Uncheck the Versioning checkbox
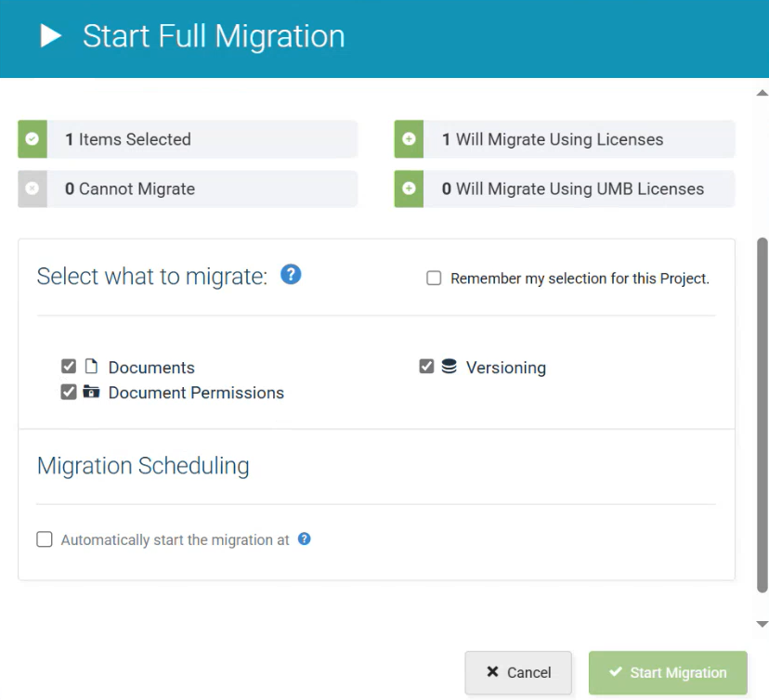Image resolution: width=769 pixels, height=700 pixels. click(x=426, y=366)
